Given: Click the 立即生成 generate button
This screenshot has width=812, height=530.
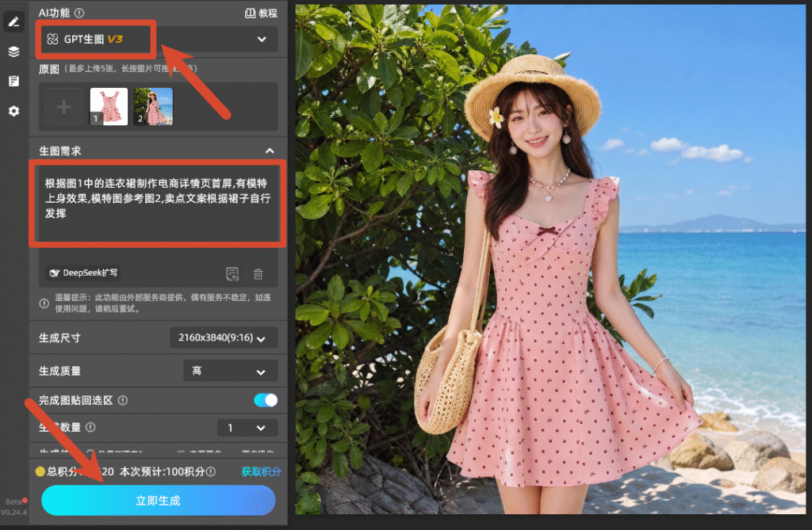Looking at the screenshot, I should click(158, 501).
